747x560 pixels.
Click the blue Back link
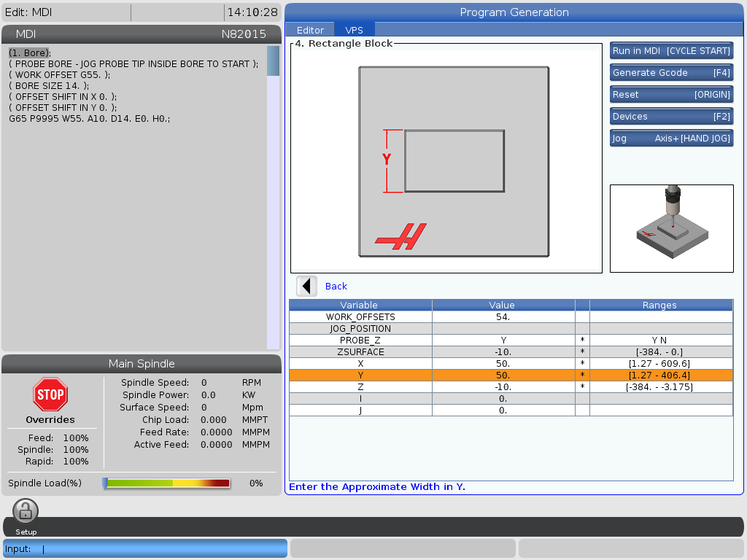336,286
